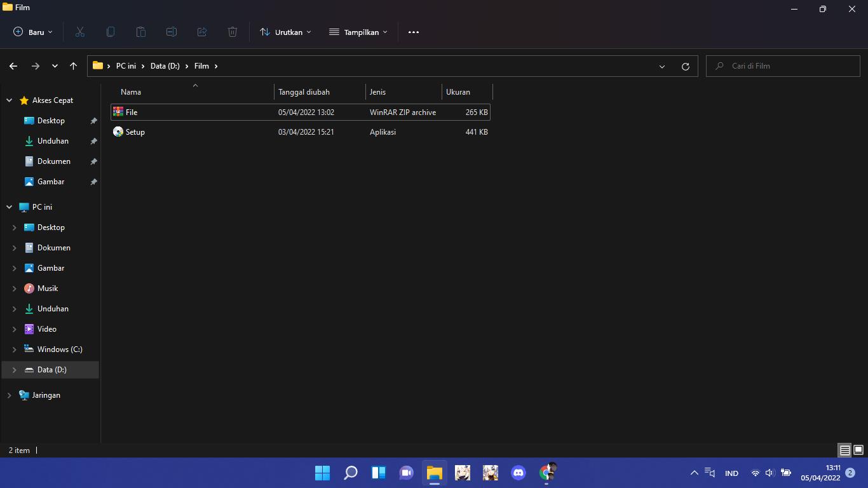Open the Tampilkan view dropdown
Screen dimensions: 868x488
coord(358,32)
